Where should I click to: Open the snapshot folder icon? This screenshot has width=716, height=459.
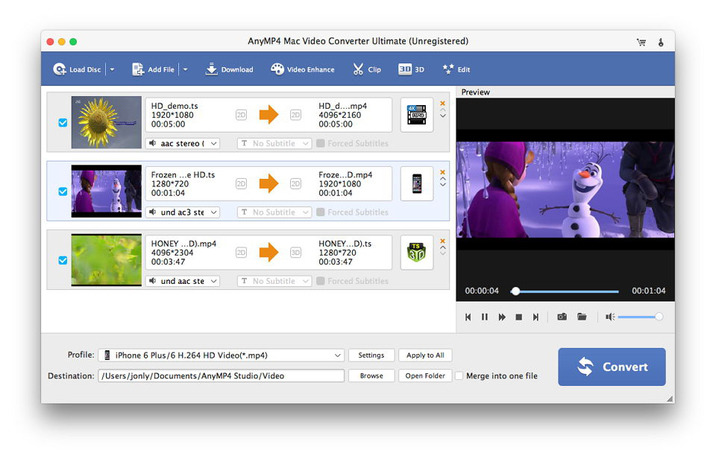582,317
